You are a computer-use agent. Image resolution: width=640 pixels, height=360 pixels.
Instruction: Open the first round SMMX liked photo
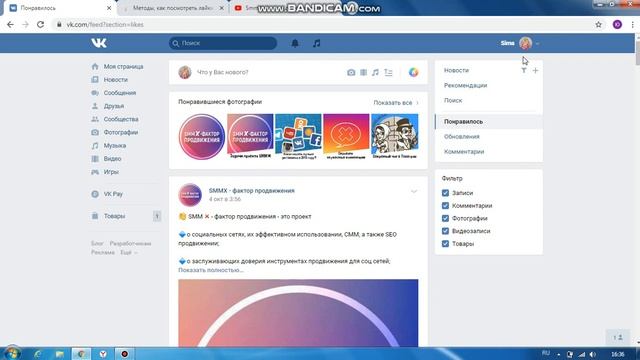tap(202, 137)
